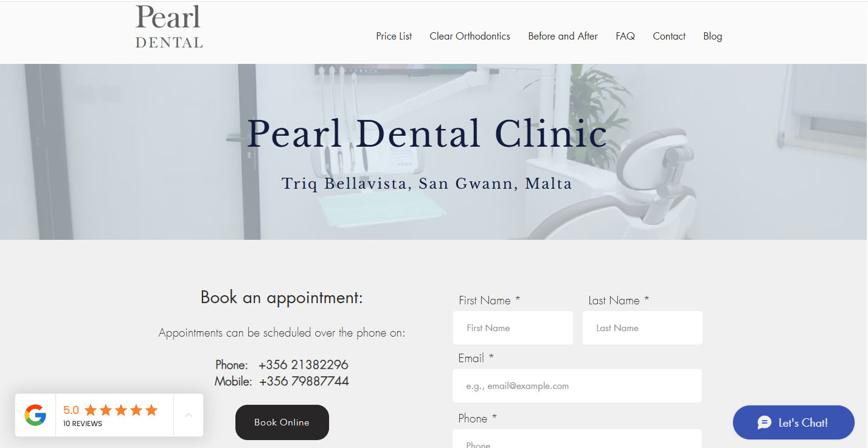Open the Let's Chat button

pyautogui.click(x=794, y=422)
